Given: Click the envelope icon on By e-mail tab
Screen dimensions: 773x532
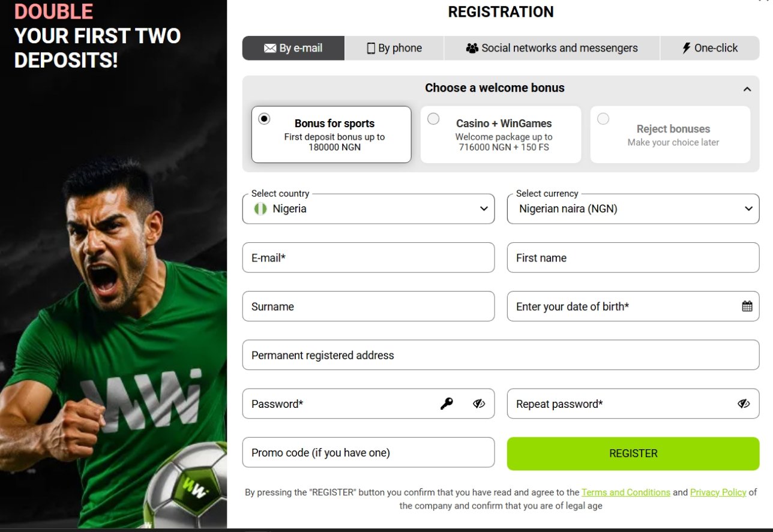Looking at the screenshot, I should (x=271, y=47).
